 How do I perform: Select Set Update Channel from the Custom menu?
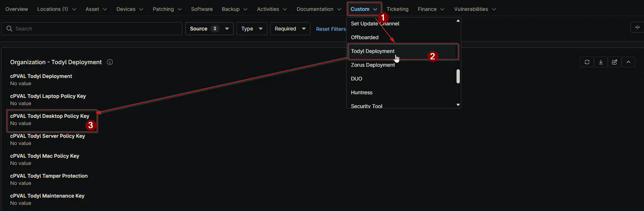(x=401, y=24)
